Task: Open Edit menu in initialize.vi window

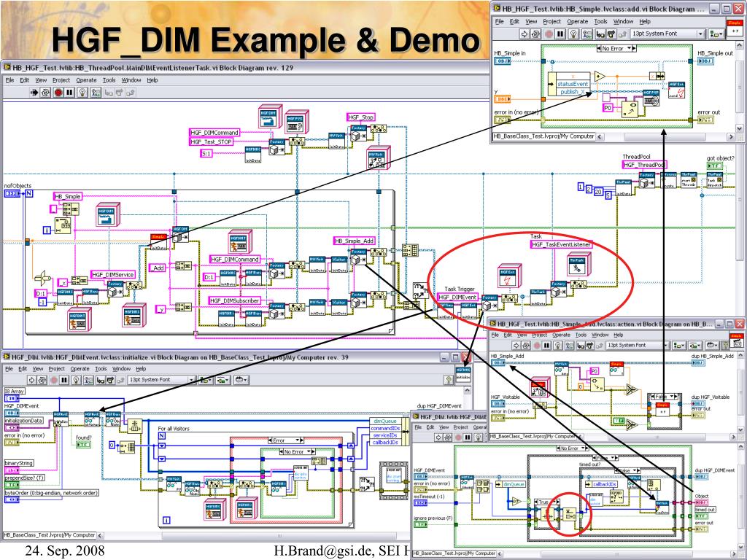Action: coord(23,368)
